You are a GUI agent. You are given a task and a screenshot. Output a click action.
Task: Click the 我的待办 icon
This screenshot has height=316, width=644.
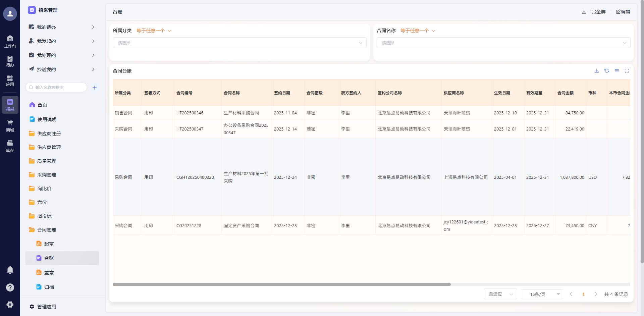pyautogui.click(x=31, y=27)
